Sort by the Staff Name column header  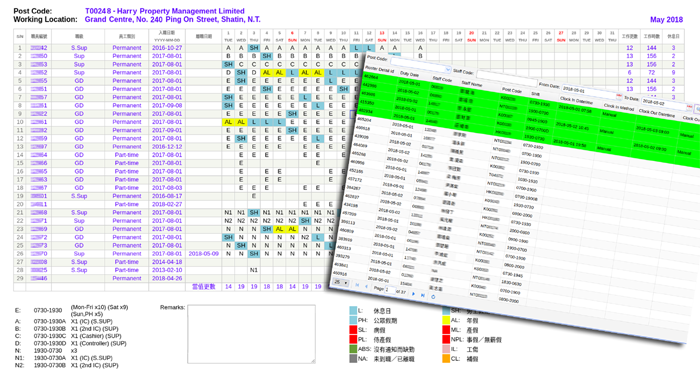tap(472, 83)
